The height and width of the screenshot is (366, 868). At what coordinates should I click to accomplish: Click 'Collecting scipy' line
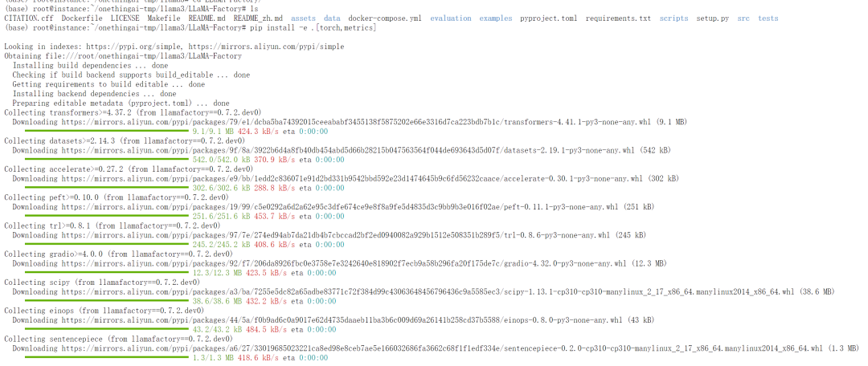pyautogui.click(x=102, y=282)
